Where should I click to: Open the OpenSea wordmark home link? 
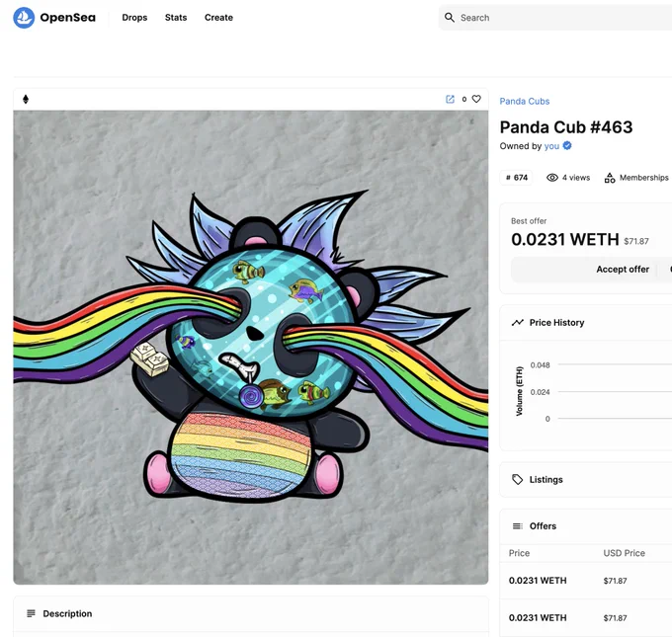68,18
